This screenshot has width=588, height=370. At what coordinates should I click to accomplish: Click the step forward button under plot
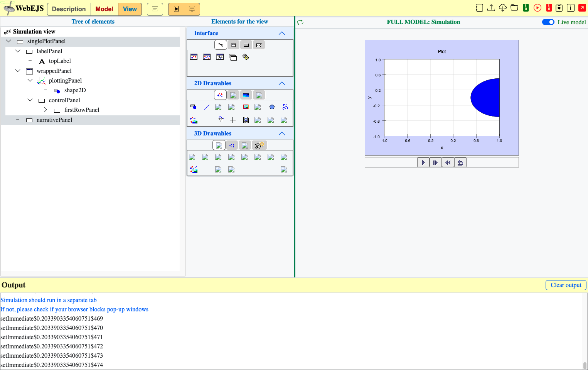point(436,162)
